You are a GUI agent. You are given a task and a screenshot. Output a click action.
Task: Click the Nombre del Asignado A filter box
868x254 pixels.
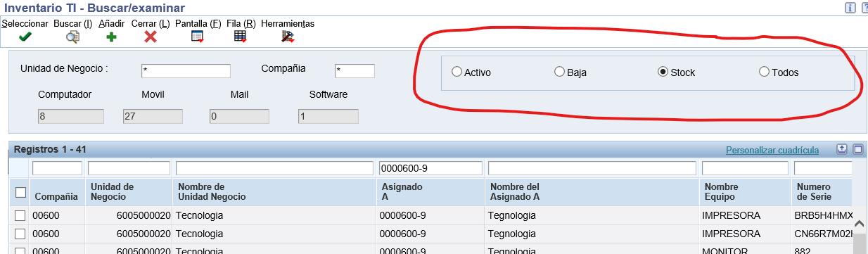(x=592, y=169)
